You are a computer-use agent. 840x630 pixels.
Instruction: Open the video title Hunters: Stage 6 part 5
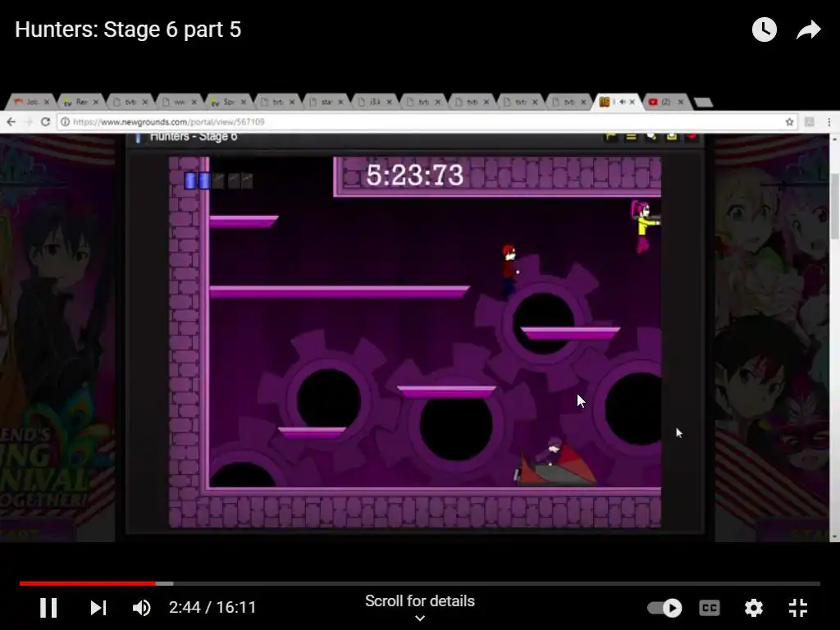tap(128, 30)
